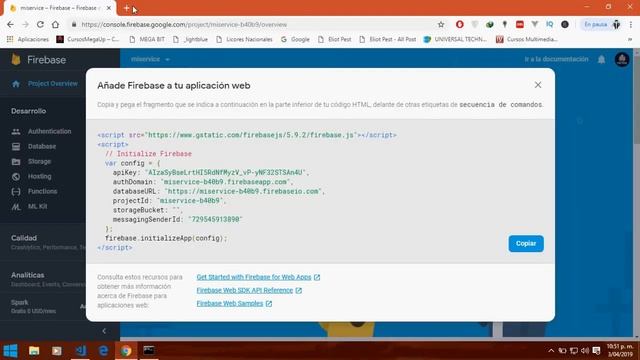The width and height of the screenshot is (640, 360).
Task: Open the Chrome three-dot menu
Action: (631, 24)
